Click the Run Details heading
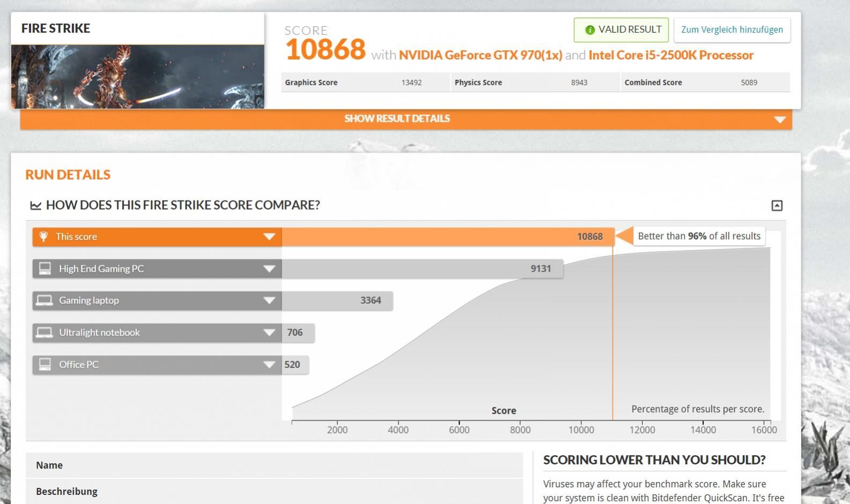This screenshot has height=504, width=850. click(x=68, y=175)
